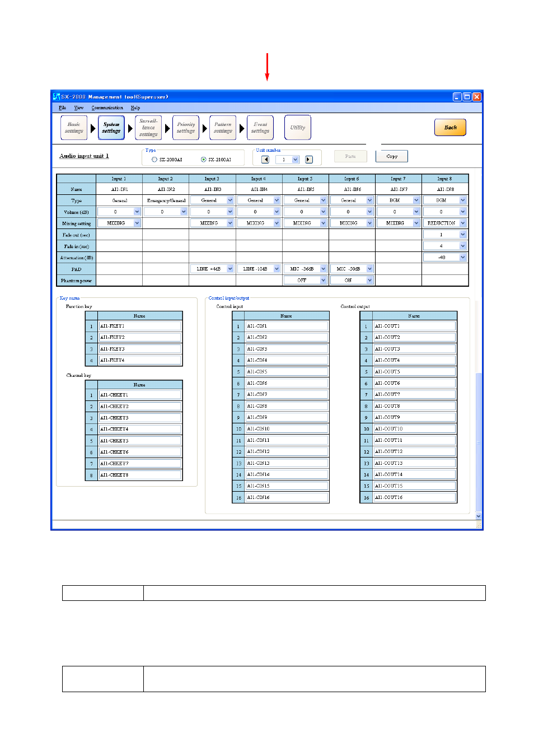Open Input 1 Mixing setting dropdown
This screenshot has height=756, width=534.
click(x=137, y=223)
